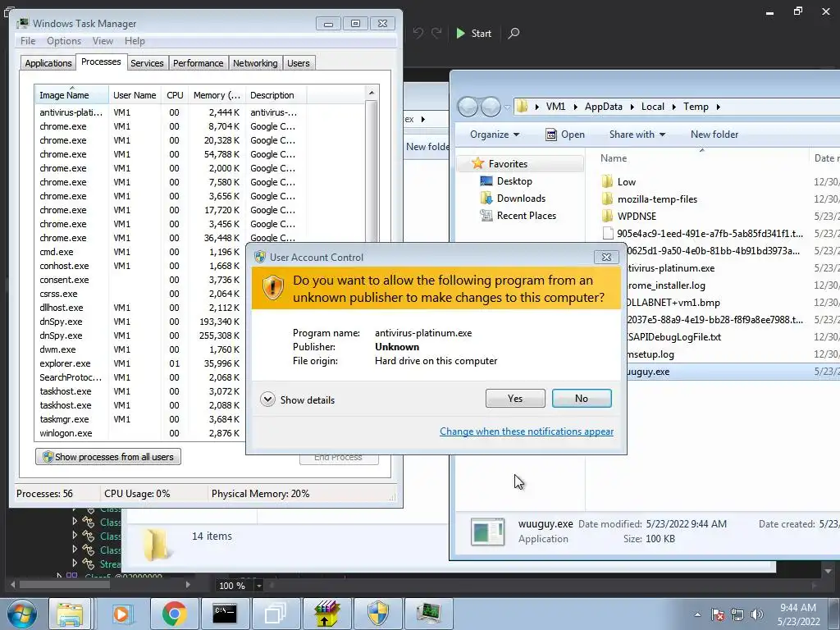Open Media Player from taskbar
840x630 pixels.
pyautogui.click(x=123, y=614)
